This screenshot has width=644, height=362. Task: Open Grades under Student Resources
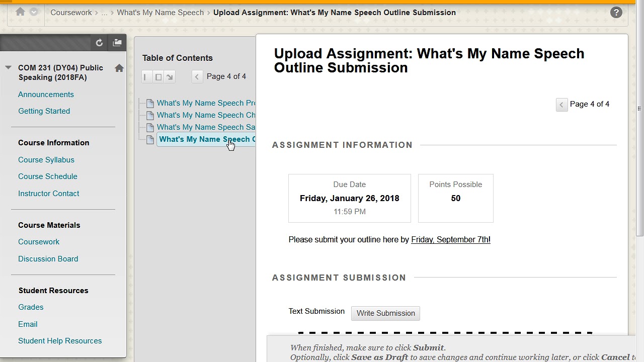[31, 307]
